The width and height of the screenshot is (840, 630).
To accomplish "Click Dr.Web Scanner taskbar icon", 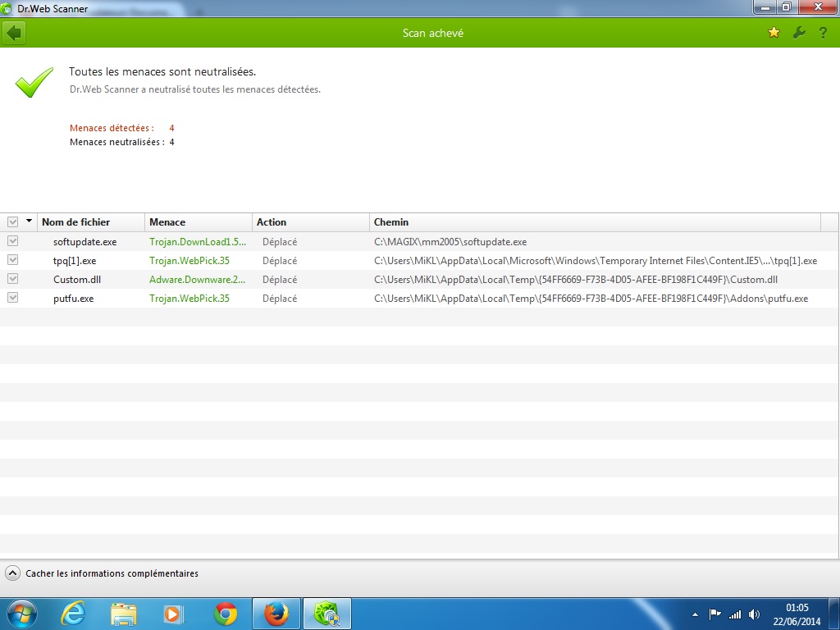I will point(327,613).
